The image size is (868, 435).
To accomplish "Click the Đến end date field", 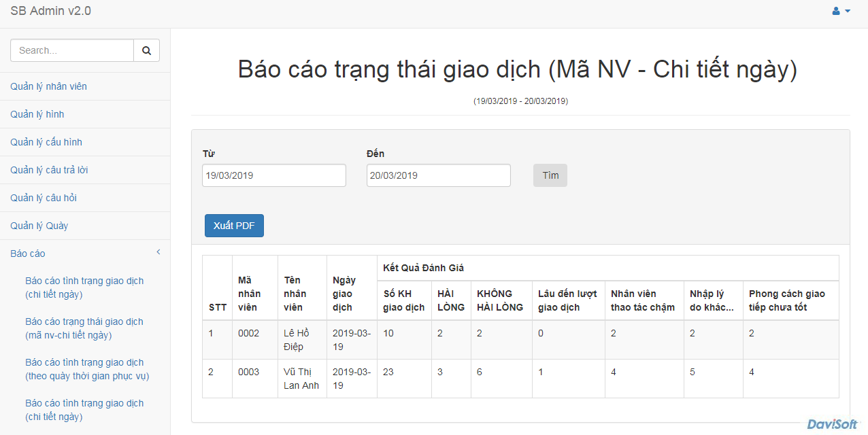I will pos(439,175).
